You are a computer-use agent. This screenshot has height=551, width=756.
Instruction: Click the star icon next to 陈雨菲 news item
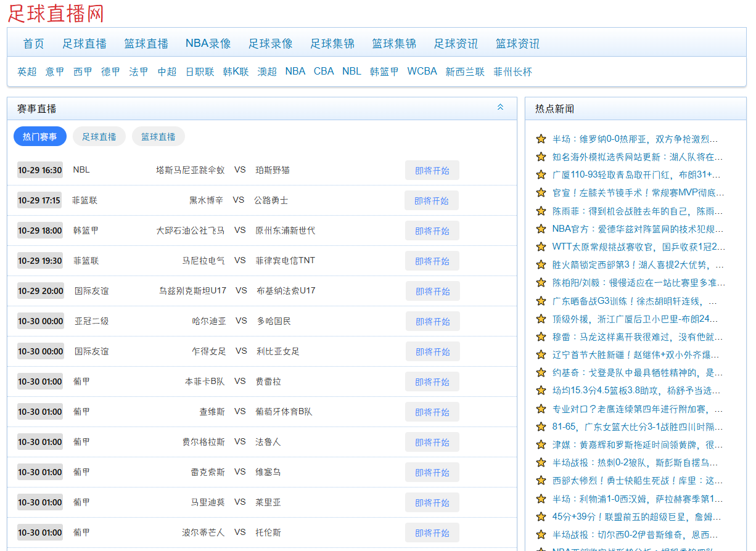pyautogui.click(x=541, y=211)
